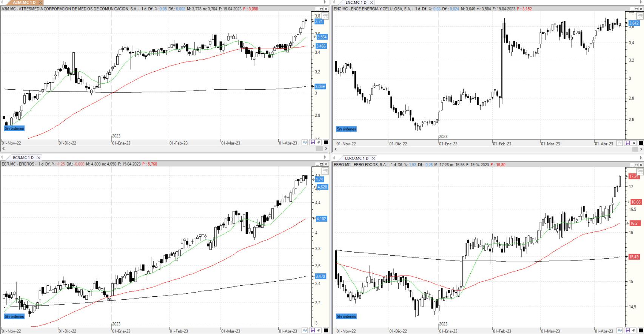Image resolution: width=644 pixels, height=334 pixels.
Task: Click tab scroll right arrow above ECR.MC chart
Action: [325, 158]
